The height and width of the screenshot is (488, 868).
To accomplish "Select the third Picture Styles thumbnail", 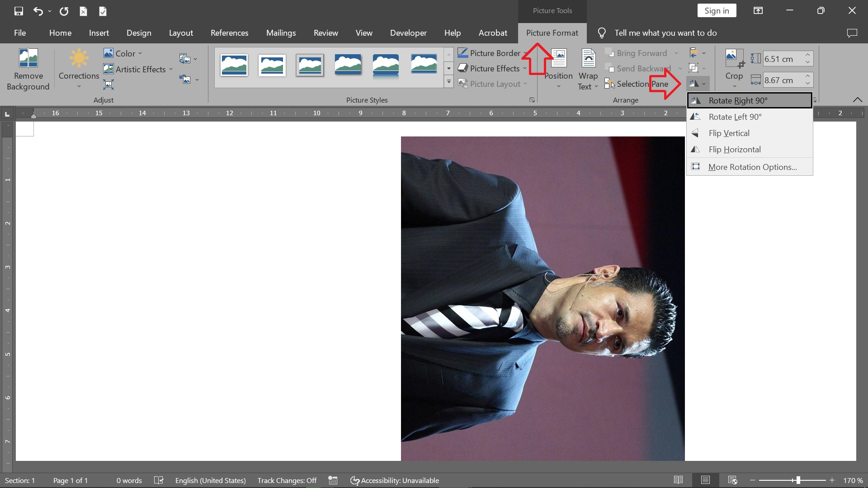I will point(310,66).
